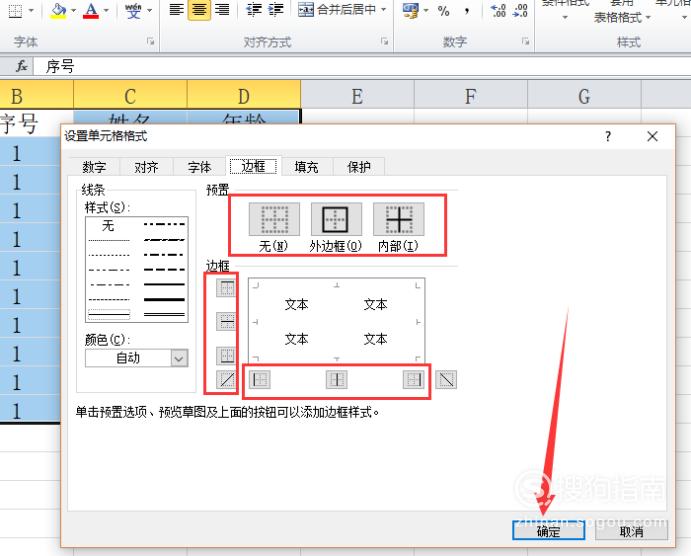Open borders dropdown arrow in ribbon

click(x=31, y=10)
